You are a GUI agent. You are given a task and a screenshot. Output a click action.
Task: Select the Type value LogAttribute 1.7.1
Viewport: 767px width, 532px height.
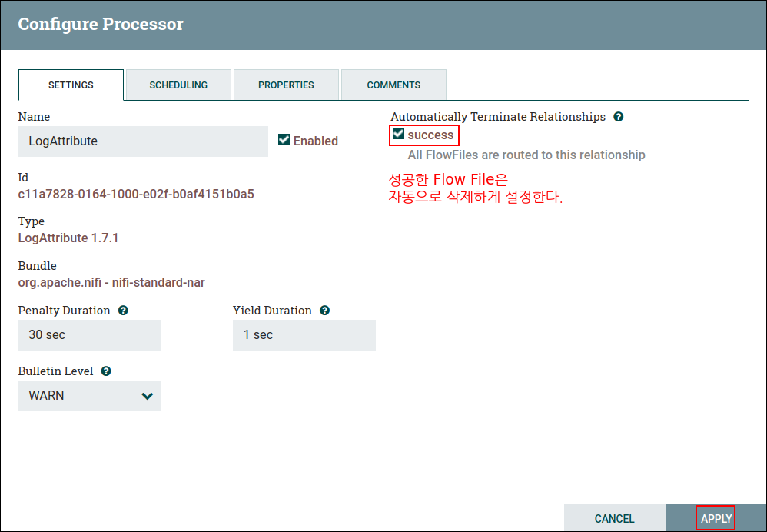[68, 238]
